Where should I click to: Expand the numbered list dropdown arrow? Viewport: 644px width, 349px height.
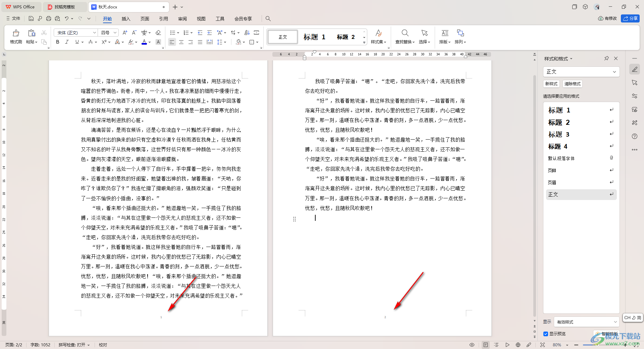click(x=192, y=33)
